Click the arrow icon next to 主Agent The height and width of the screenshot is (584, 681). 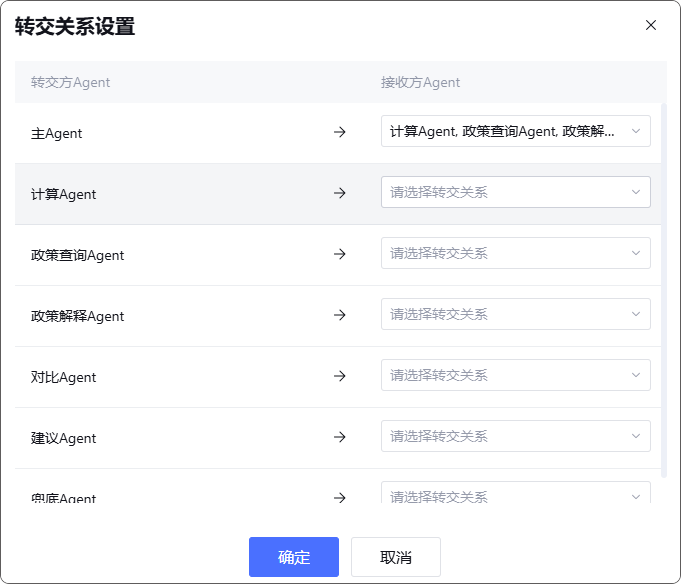click(340, 132)
